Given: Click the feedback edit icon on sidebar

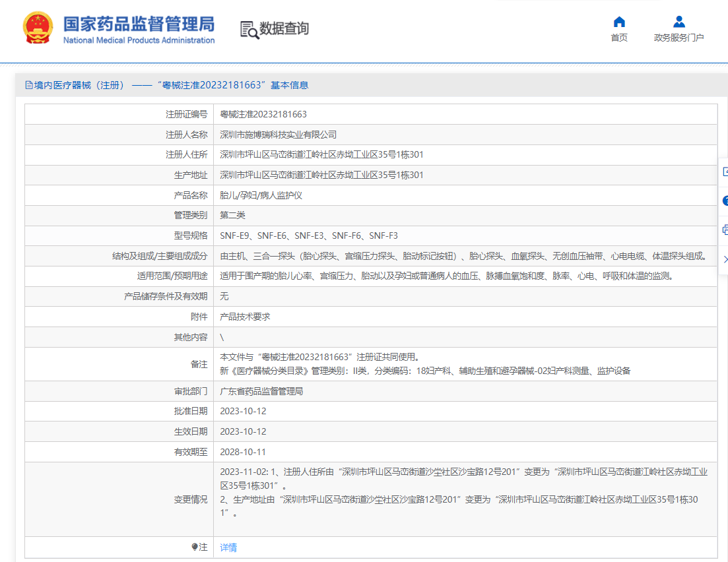Looking at the screenshot, I should 725,172.
